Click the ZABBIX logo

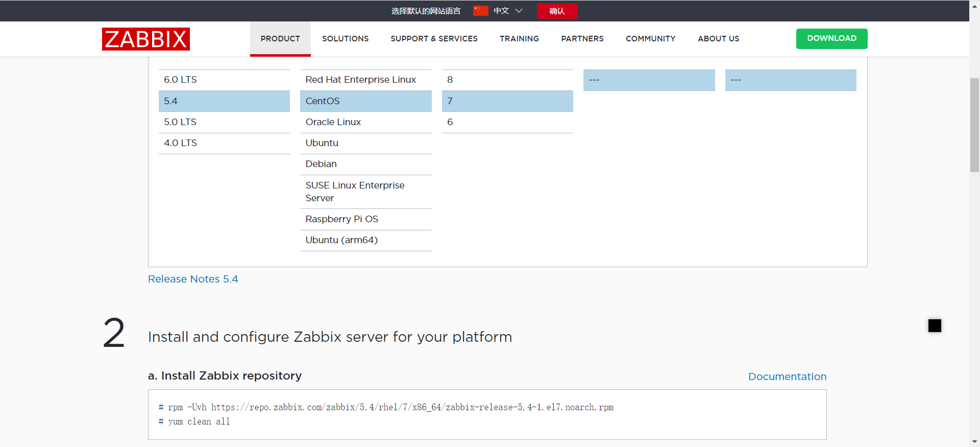click(146, 39)
